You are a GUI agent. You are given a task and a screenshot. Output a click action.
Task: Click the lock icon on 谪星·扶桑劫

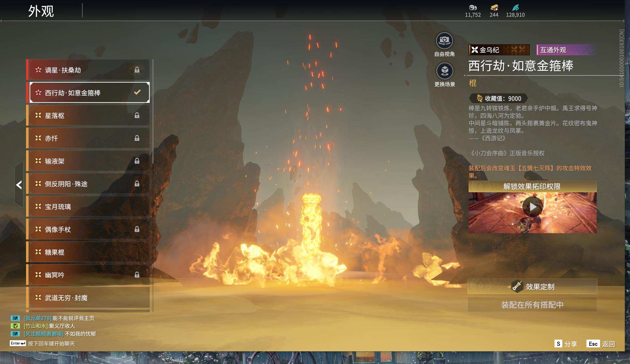[x=137, y=70]
